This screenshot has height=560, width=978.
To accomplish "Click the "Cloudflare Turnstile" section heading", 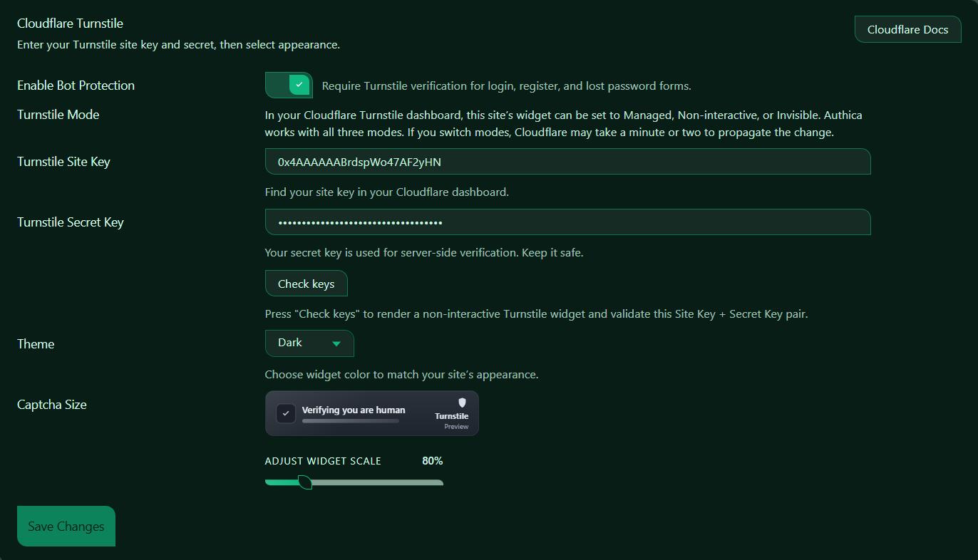I will click(70, 24).
